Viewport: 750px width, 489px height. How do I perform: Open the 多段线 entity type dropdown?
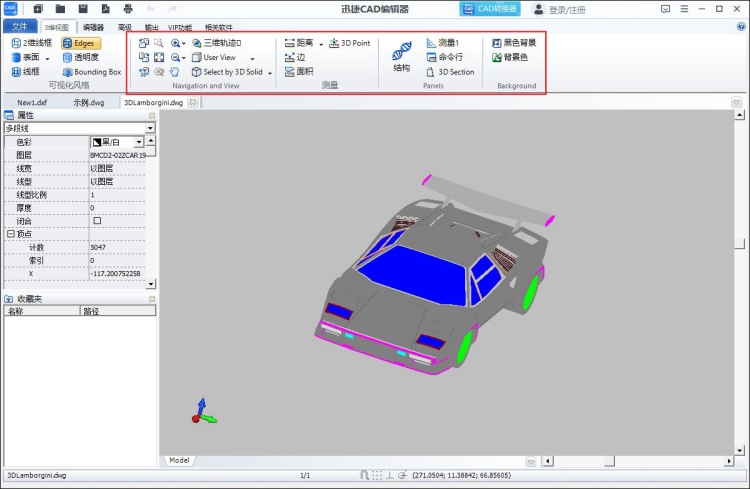pos(150,128)
